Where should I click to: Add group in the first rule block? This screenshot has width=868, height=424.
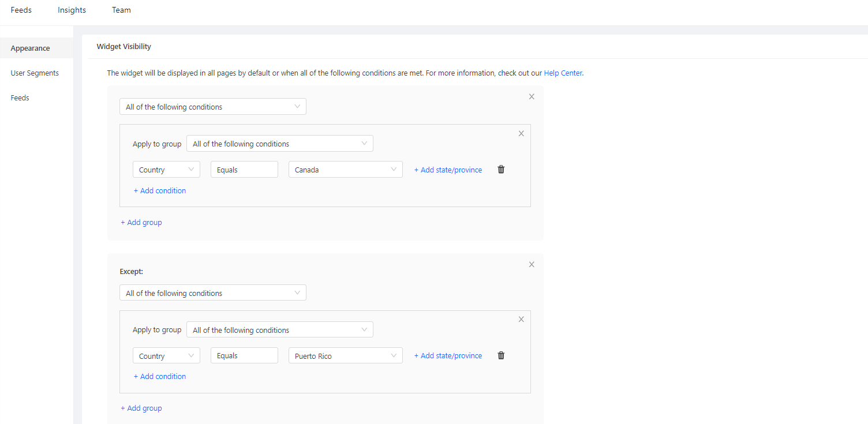(x=141, y=222)
